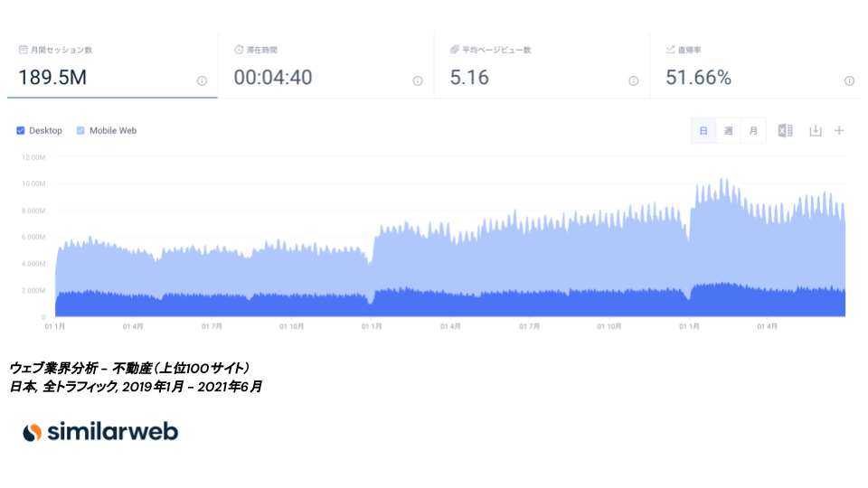The image size is (868, 488).
Task: Click the calendar icon next to 月間セッション数
Action: [x=23, y=50]
